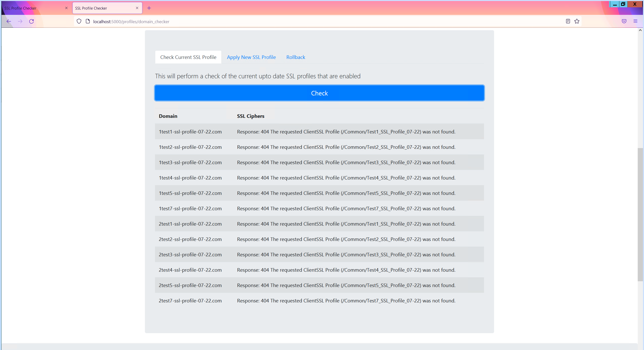Open the tracking protection shield icon

pos(79,21)
